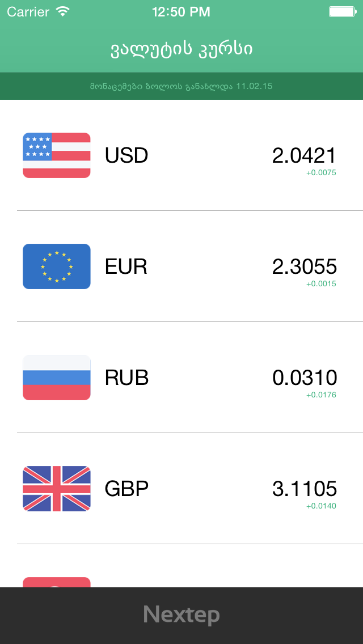Tap the GBP rate 3.1105
This screenshot has width=363, height=644.
pyautogui.click(x=304, y=489)
